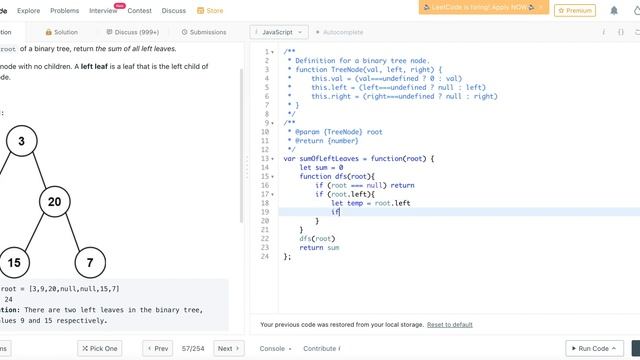Viewport: 640px width, 360px height.
Task: Go to the Next problem
Action: (x=229, y=349)
